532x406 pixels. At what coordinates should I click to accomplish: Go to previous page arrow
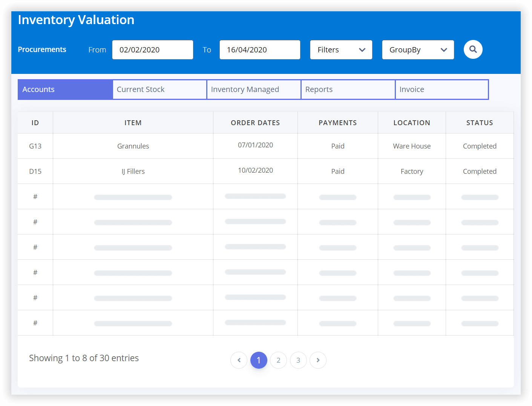(x=239, y=360)
